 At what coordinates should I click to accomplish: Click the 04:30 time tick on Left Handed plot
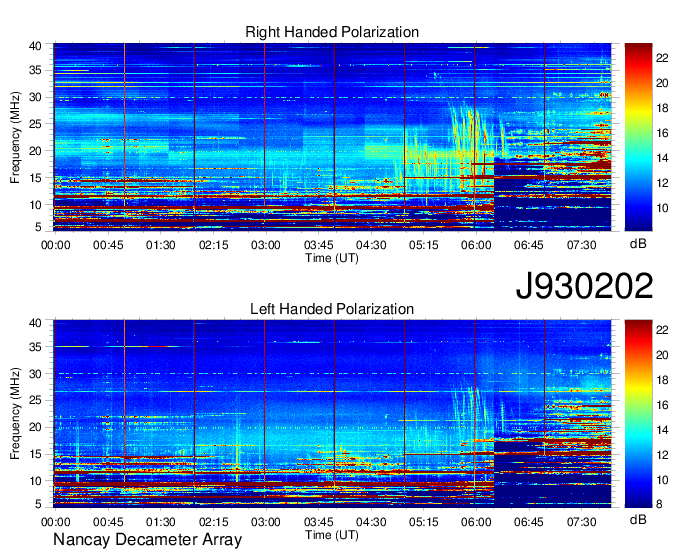coord(371,522)
